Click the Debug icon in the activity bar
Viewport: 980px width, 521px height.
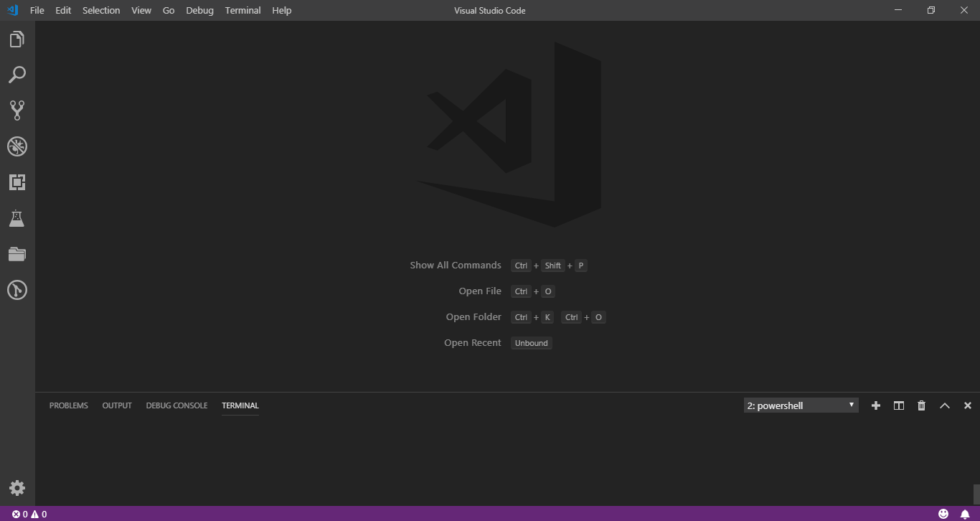pyautogui.click(x=17, y=146)
